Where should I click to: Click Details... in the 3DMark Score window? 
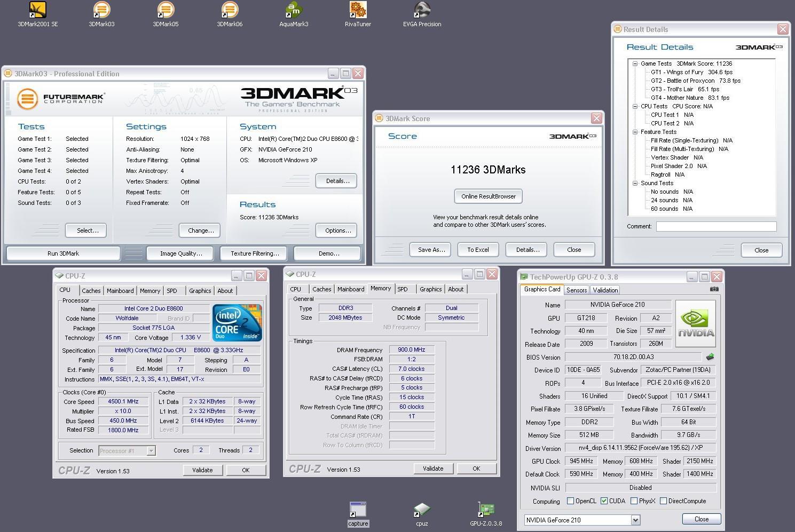(528, 250)
